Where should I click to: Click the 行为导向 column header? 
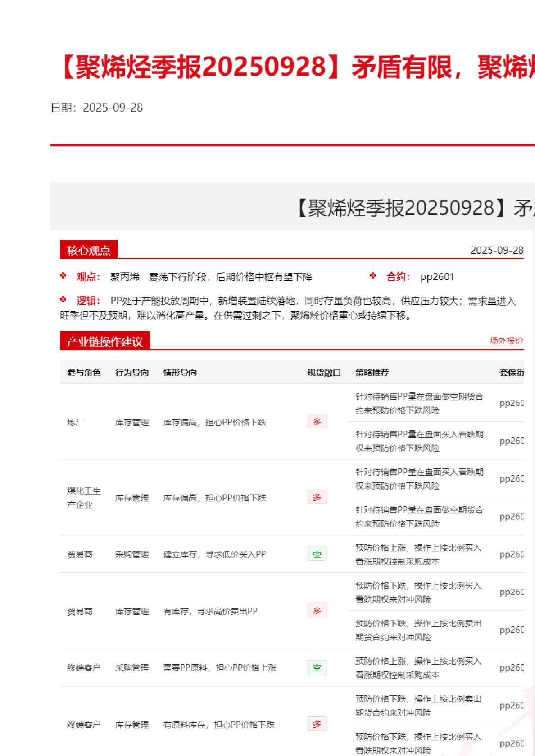(132, 373)
